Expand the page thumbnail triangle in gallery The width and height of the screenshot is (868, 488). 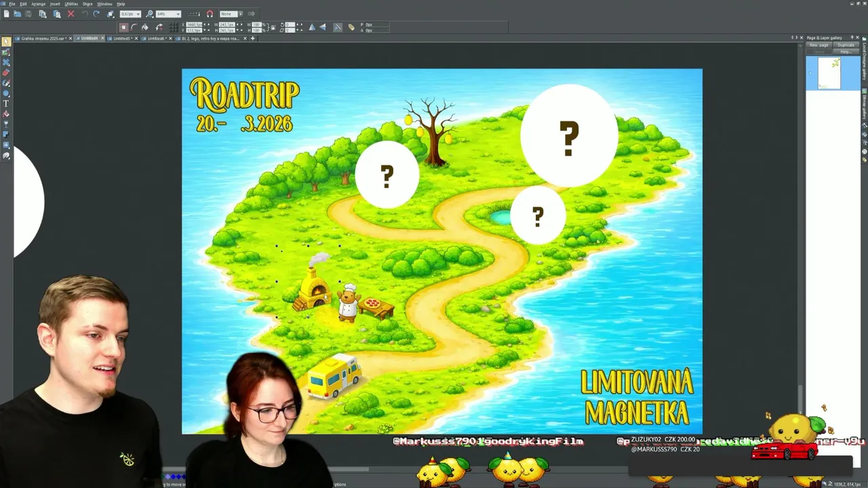coord(810,73)
